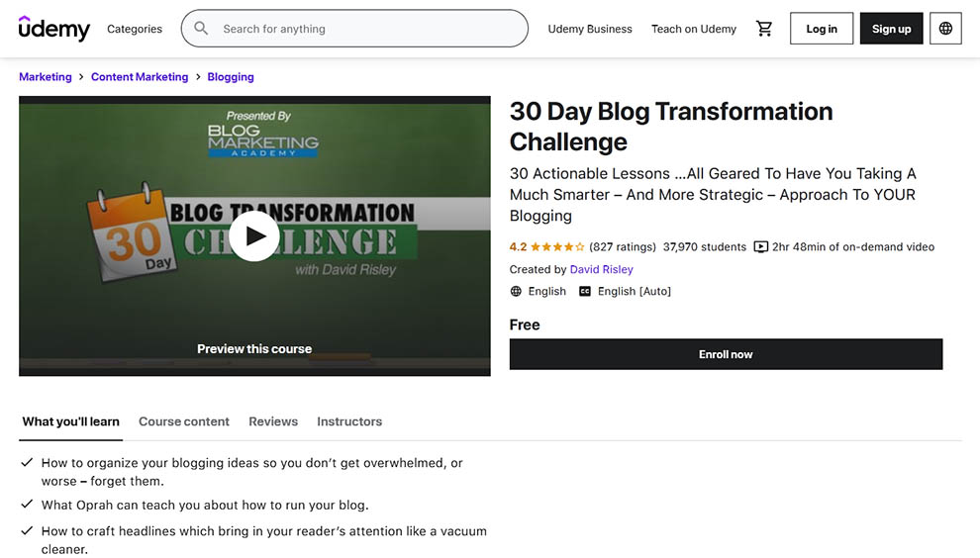Open the shopping cart icon
The height and width of the screenshot is (558, 980).
[x=764, y=28]
